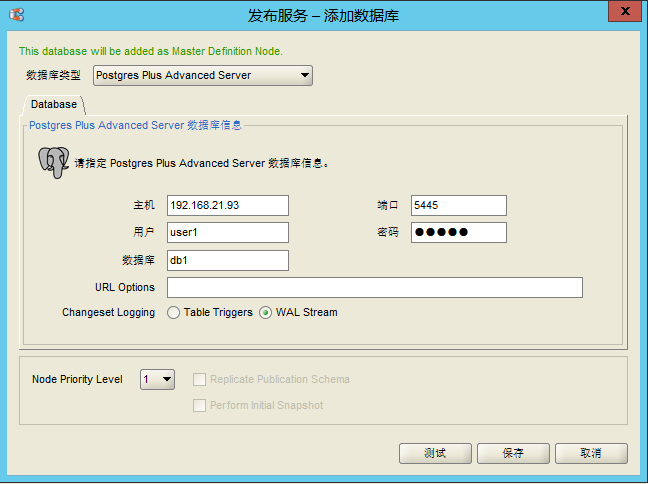Image resolution: width=648 pixels, height=484 pixels.
Task: Click the Changeset Logging label
Action: coord(108,312)
